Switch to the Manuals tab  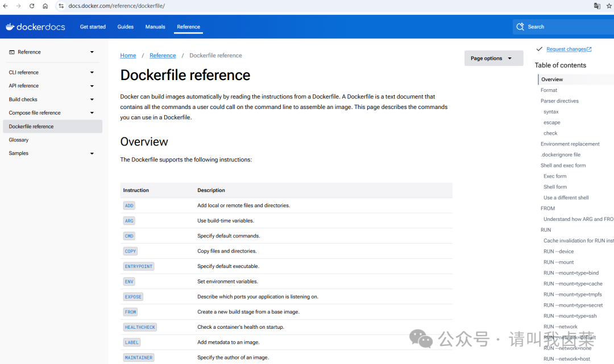click(155, 27)
